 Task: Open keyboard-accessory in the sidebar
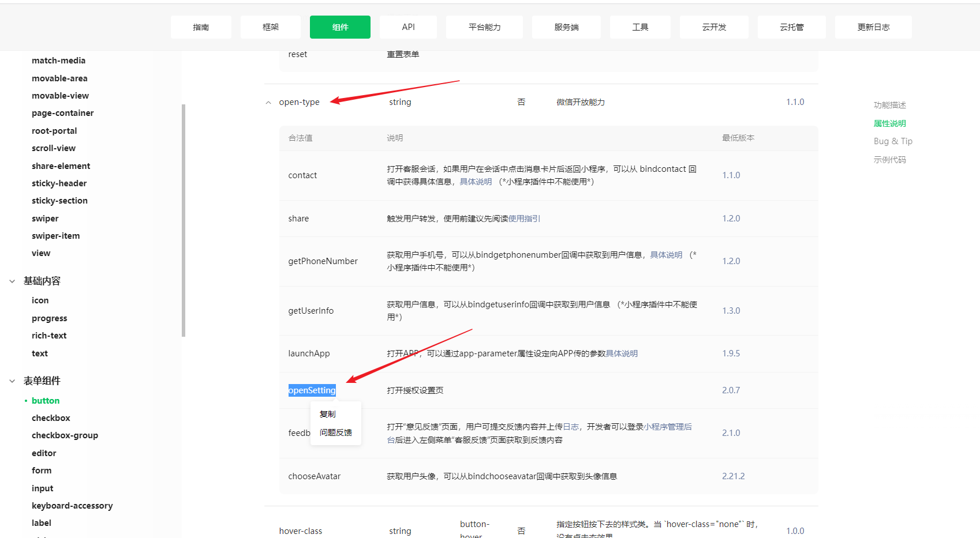[x=72, y=506]
